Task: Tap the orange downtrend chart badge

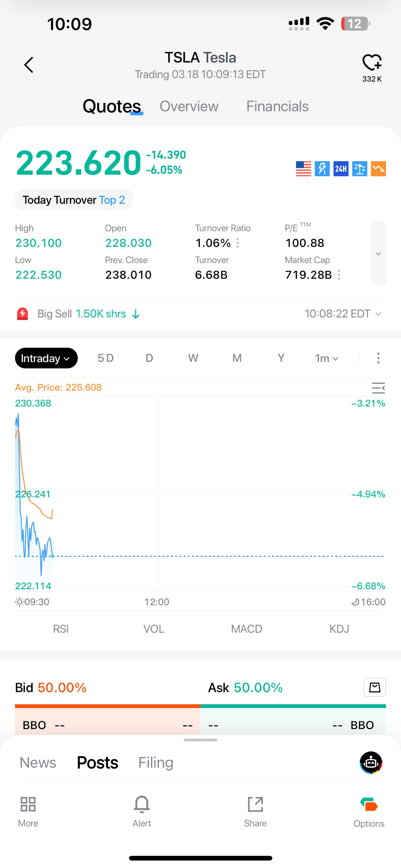Action: (378, 168)
